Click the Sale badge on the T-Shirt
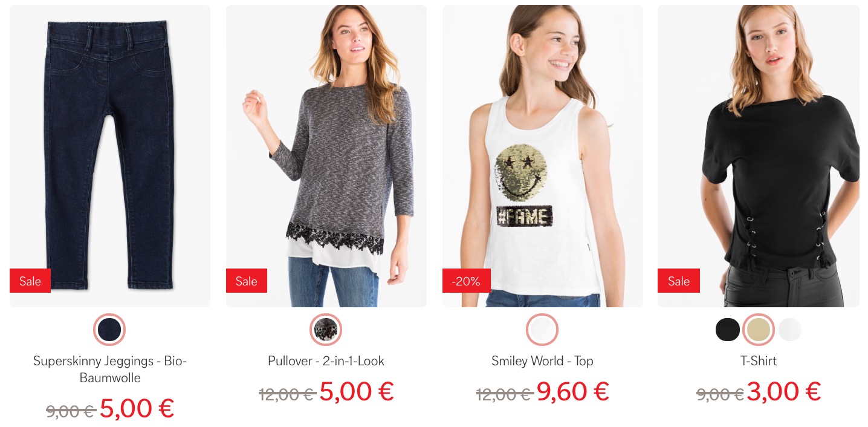Screen dimensions: 868x427 [x=679, y=281]
